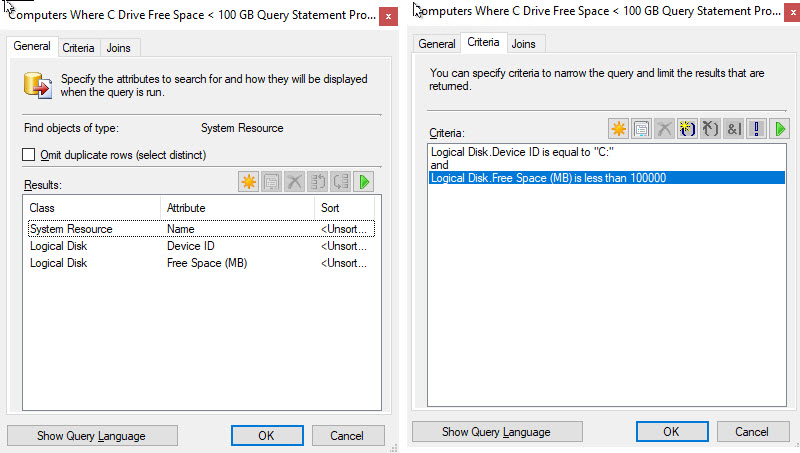Open General tab in the Criteria dialog
800x453 pixels.
point(436,44)
